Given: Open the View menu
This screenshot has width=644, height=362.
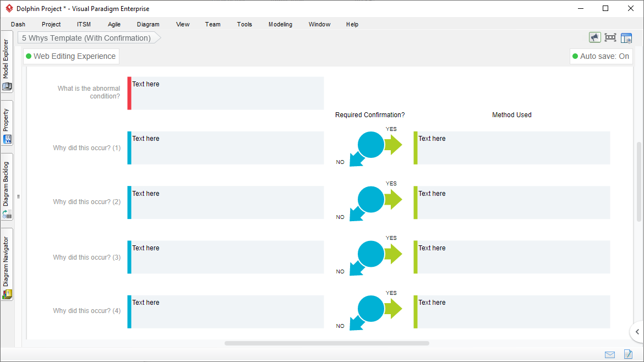Looking at the screenshot, I should tap(183, 24).
